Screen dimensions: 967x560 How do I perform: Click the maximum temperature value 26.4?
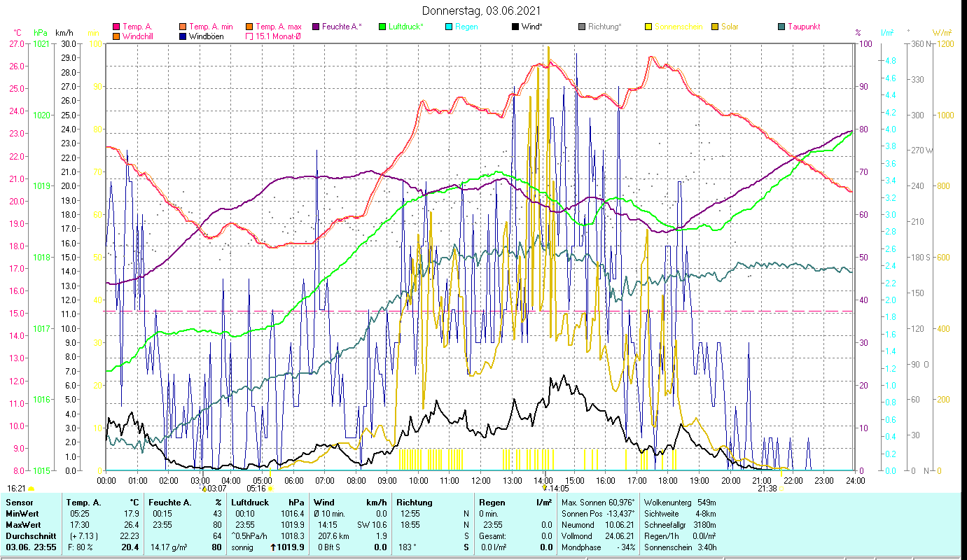[x=130, y=524]
